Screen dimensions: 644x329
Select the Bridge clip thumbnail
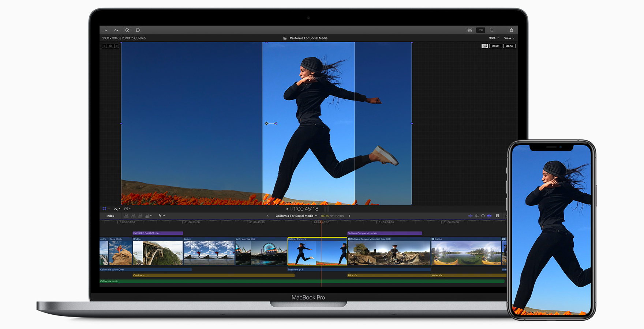pos(157,253)
